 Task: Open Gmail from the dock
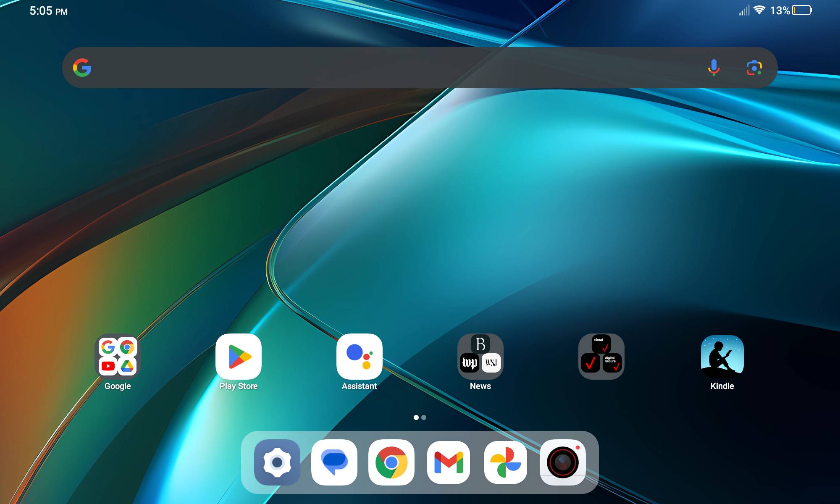tap(449, 463)
